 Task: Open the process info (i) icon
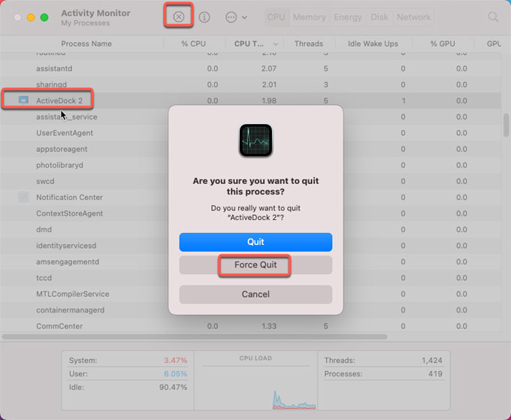pos(204,17)
